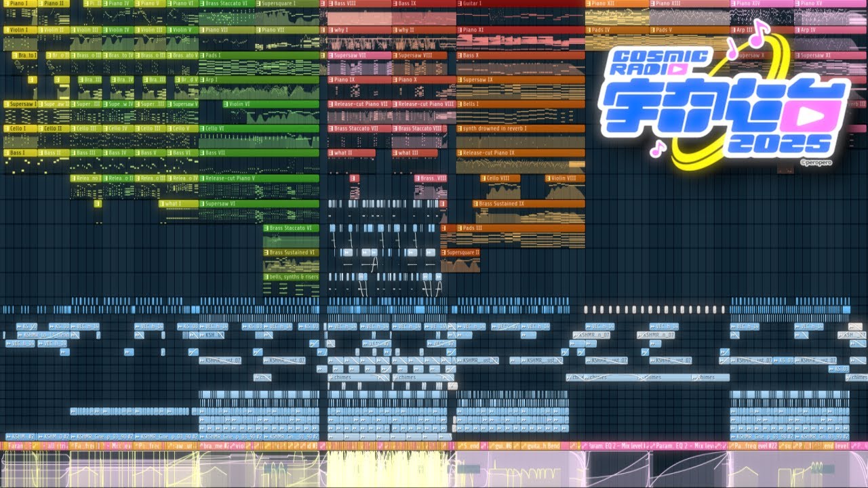Image resolution: width=868 pixels, height=488 pixels.
Task: Select the Cello VIII pattern clip
Action: point(500,178)
